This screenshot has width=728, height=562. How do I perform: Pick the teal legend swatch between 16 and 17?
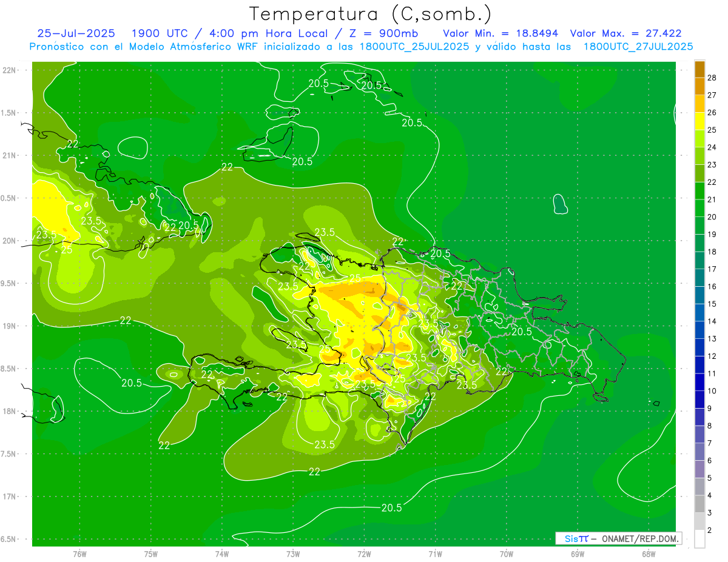[x=699, y=278]
